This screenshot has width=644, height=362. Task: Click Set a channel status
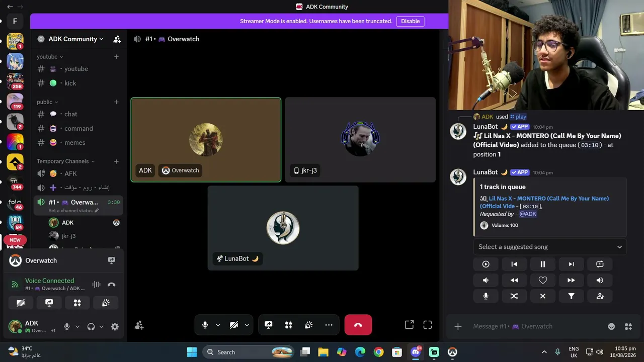coord(73,211)
